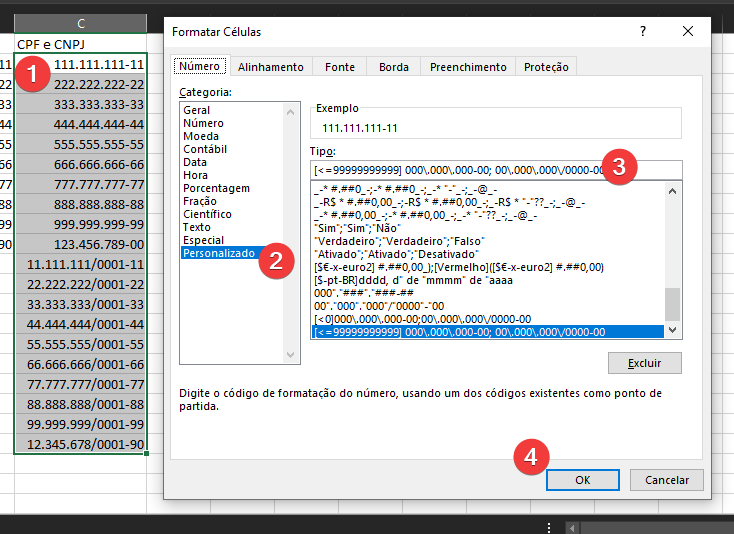Select format 000"."###"."###-##
This screenshot has width=734, height=534.
click(488, 293)
